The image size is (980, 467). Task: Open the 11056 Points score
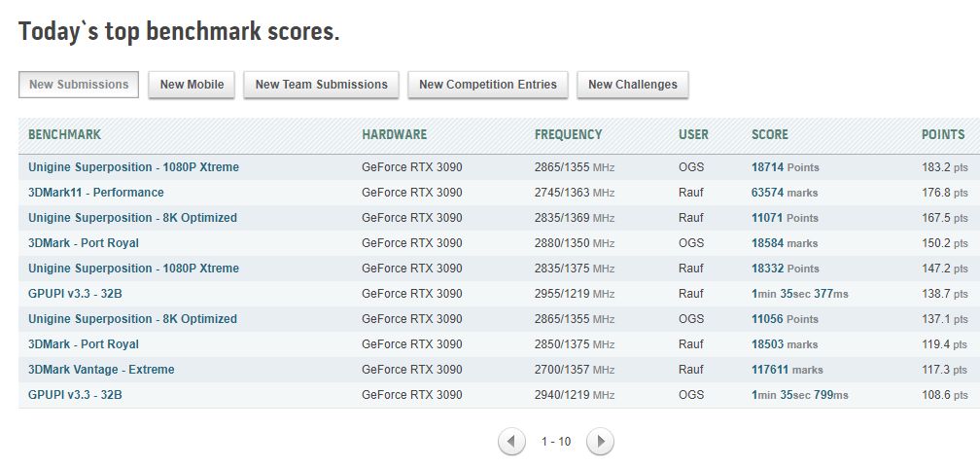(x=785, y=319)
